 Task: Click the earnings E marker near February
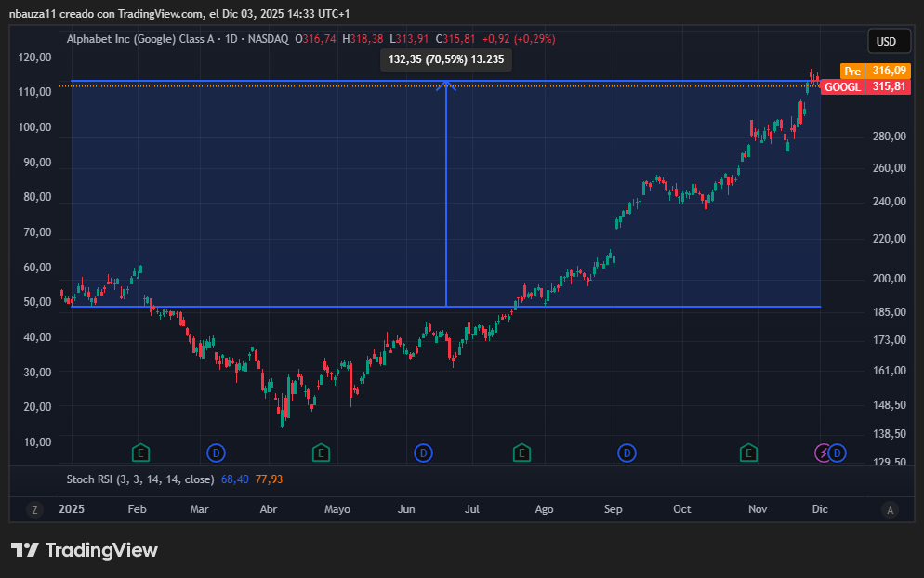pyautogui.click(x=141, y=453)
